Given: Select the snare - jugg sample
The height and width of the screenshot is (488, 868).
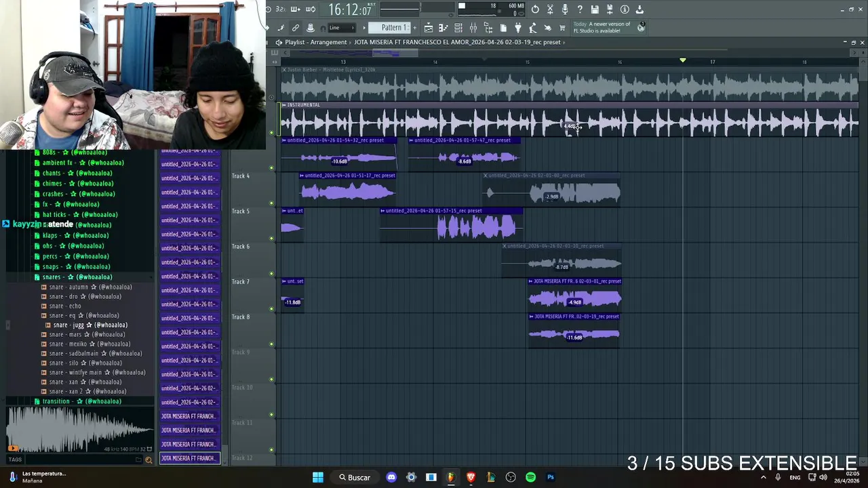Looking at the screenshot, I should click(x=90, y=325).
